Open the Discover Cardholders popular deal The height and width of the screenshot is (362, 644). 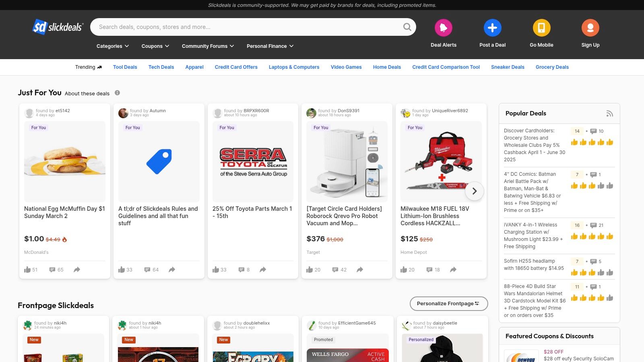click(535, 145)
